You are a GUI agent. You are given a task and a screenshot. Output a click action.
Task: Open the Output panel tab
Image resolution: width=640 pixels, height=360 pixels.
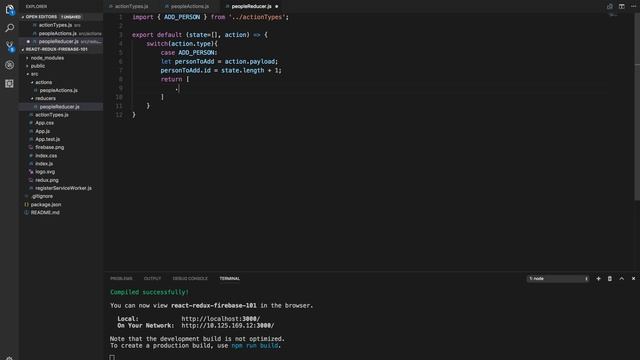152,279
